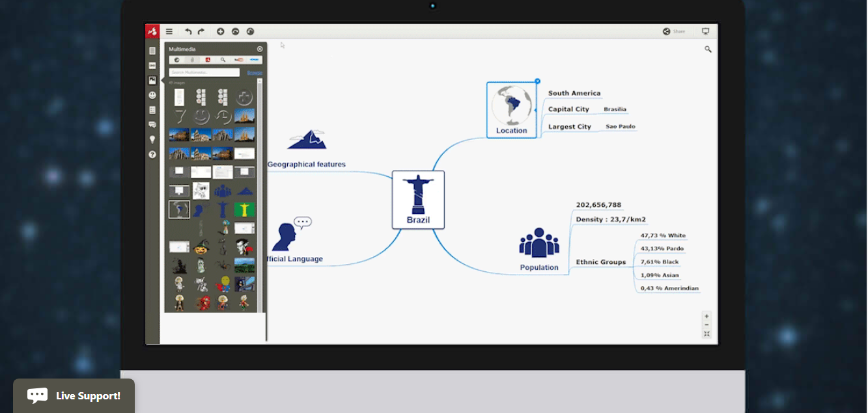Select the Official Language topic

(295, 259)
